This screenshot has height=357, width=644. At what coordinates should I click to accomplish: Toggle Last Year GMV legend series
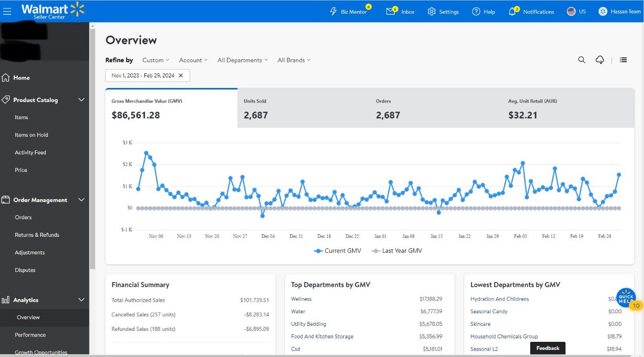coord(396,250)
